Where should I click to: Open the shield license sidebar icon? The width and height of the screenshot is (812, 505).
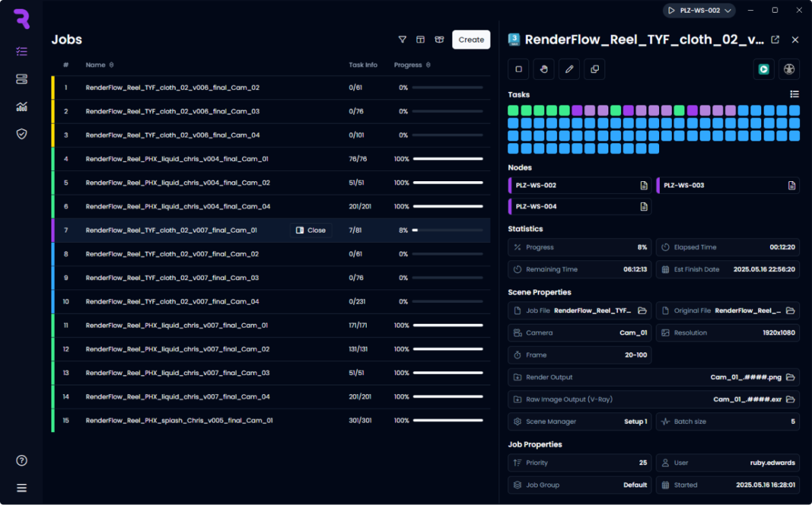pos(22,134)
